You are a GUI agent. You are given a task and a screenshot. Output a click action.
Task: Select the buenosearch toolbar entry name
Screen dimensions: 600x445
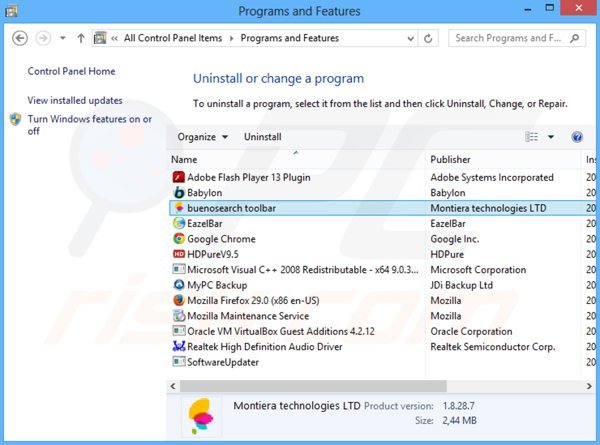[x=231, y=208]
